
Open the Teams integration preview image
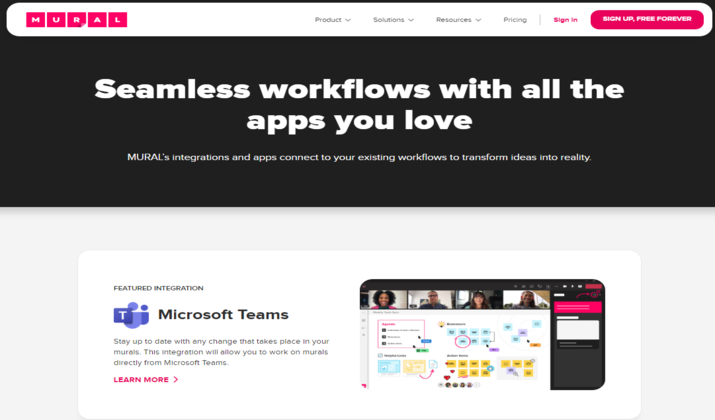482,334
